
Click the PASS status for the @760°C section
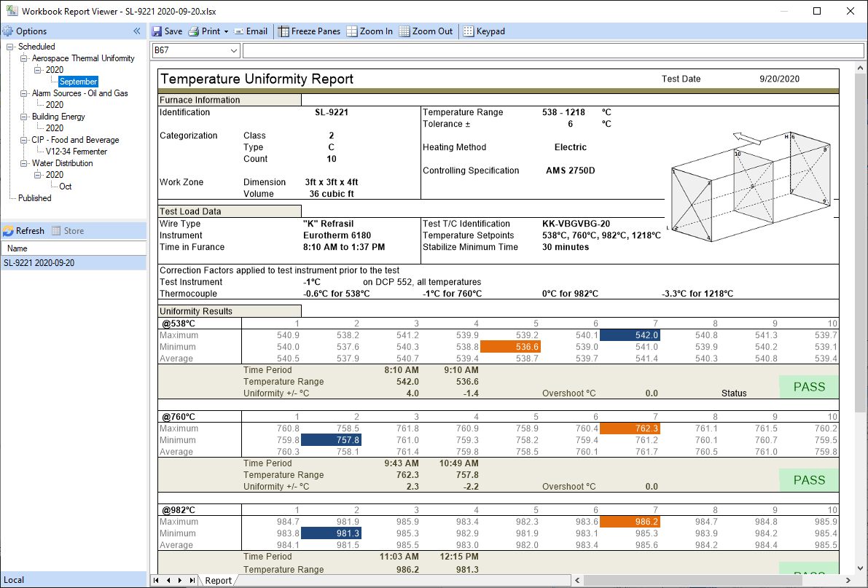pos(809,480)
